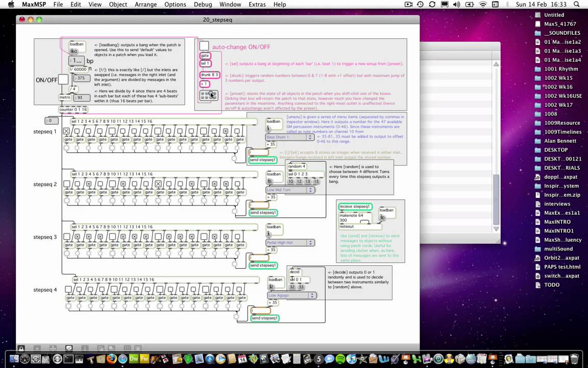
Task: Click the Time Machine icon in the menu bar
Action: (420, 5)
